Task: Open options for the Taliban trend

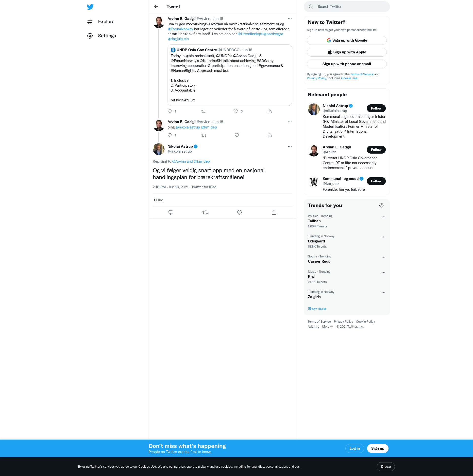Action: [383, 217]
